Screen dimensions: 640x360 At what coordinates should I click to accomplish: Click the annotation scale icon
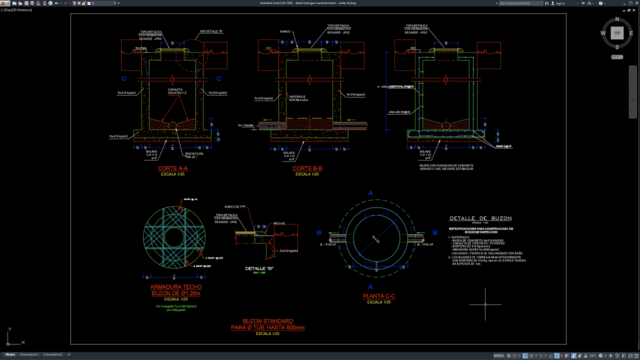pyautogui.click(x=585, y=356)
